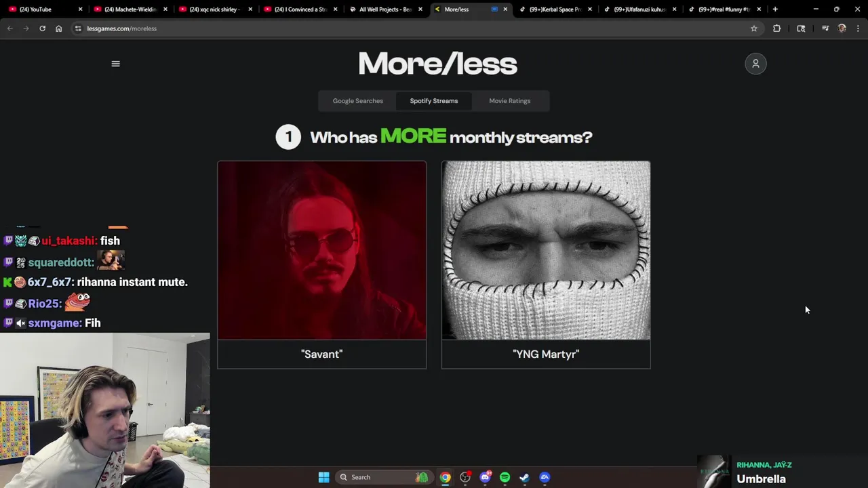Open a new browser tab
Screen dimensions: 868x488
click(775, 9)
